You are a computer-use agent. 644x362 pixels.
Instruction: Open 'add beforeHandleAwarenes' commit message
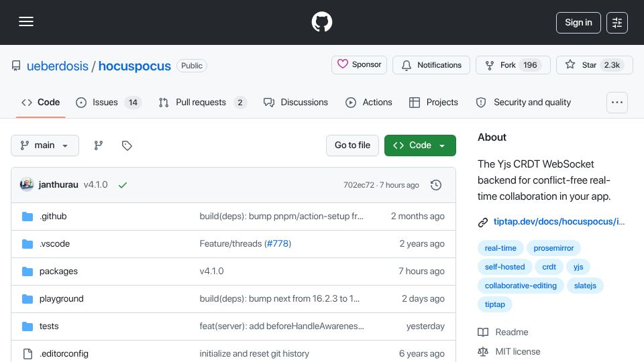282,326
